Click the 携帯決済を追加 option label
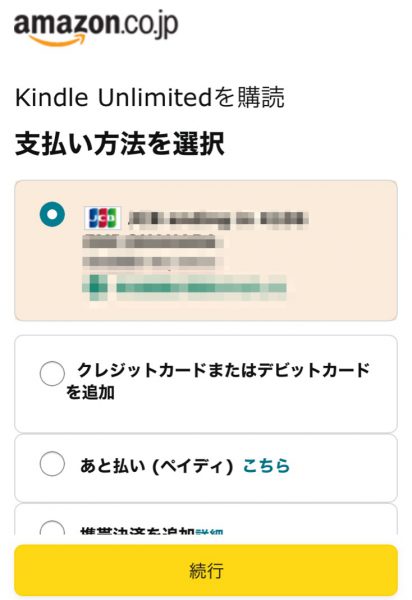Image resolution: width=412 pixels, height=600 pixels. coord(138,531)
